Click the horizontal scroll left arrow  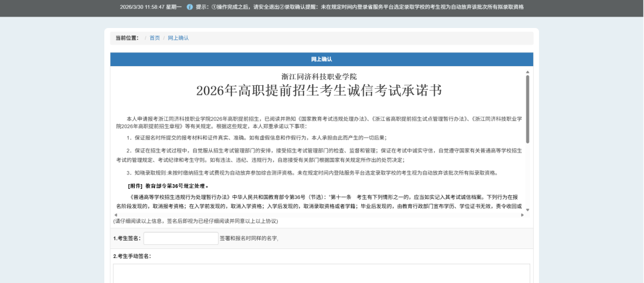point(115,215)
